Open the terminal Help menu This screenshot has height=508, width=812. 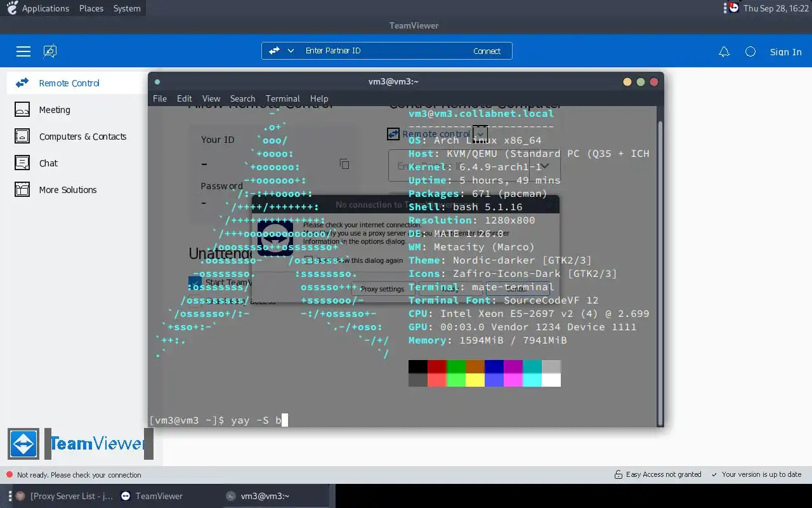tap(319, 98)
